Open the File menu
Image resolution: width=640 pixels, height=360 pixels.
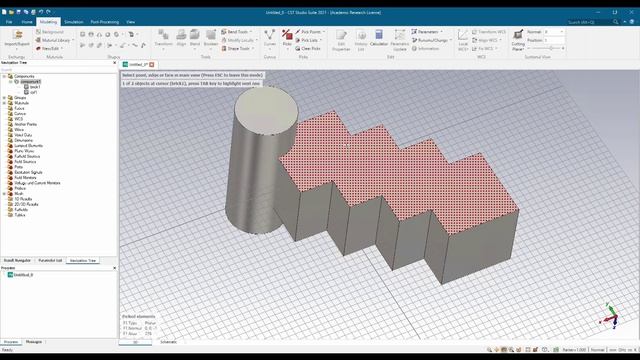(9, 22)
